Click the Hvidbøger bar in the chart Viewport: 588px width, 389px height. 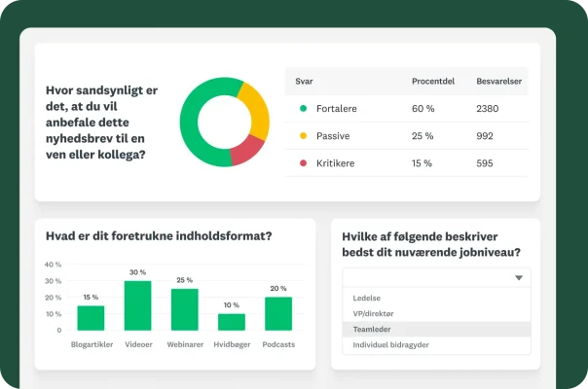tap(232, 322)
